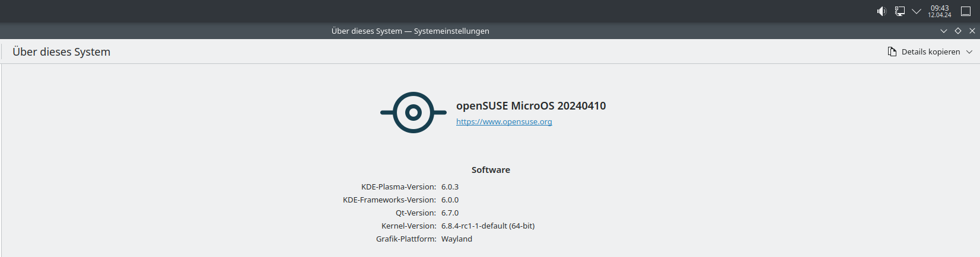Close the Systemeinstellungen window

(x=972, y=31)
